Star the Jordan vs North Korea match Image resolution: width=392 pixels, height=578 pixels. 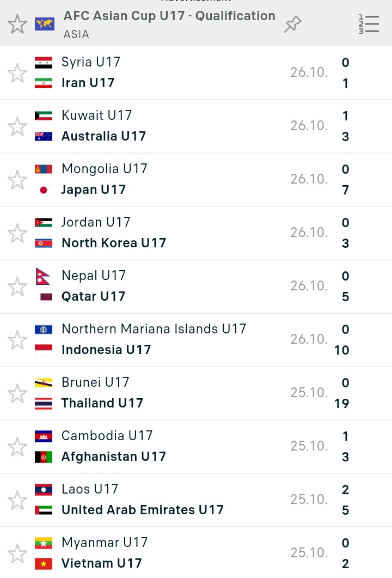[x=17, y=233]
